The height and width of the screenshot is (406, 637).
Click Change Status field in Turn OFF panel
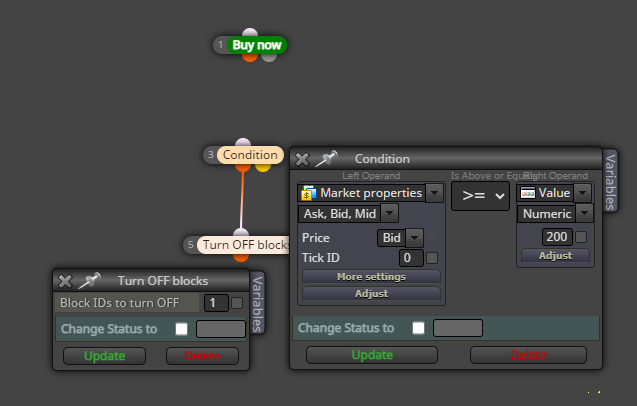click(221, 329)
